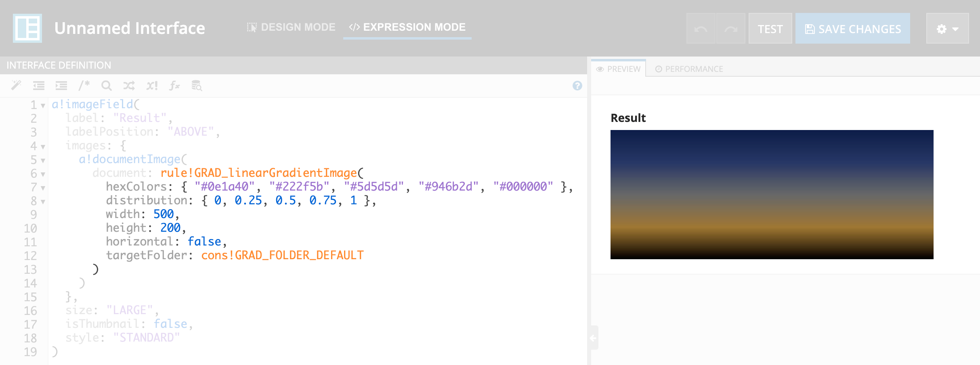Click the redo arrow button

[x=731, y=29]
